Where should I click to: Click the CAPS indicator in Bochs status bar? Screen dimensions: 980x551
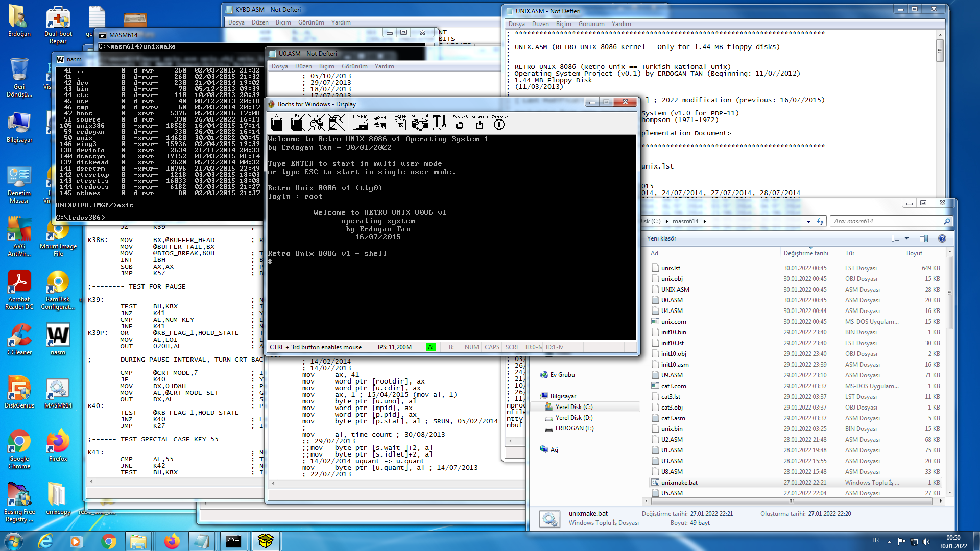(x=492, y=347)
